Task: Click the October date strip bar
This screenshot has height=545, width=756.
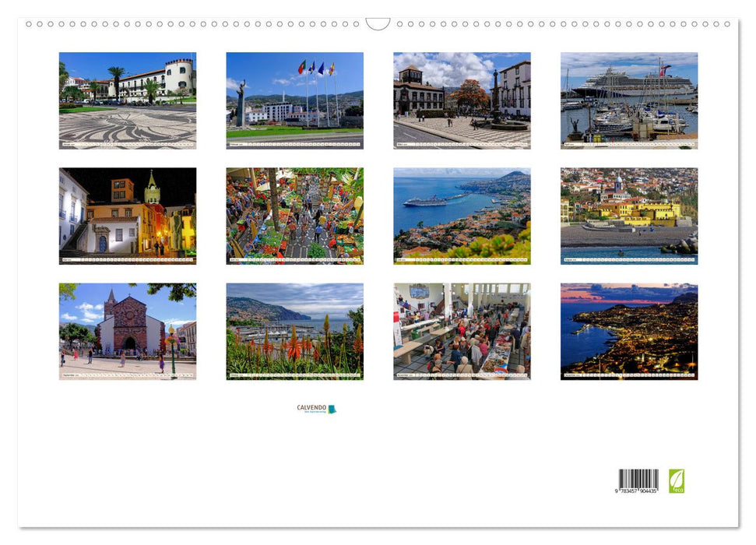Action: [x=294, y=374]
